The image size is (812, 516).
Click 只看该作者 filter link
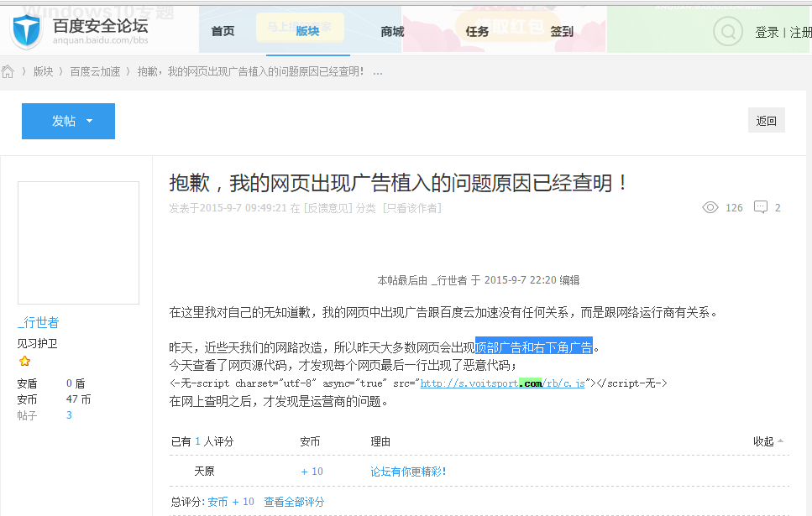[411, 208]
